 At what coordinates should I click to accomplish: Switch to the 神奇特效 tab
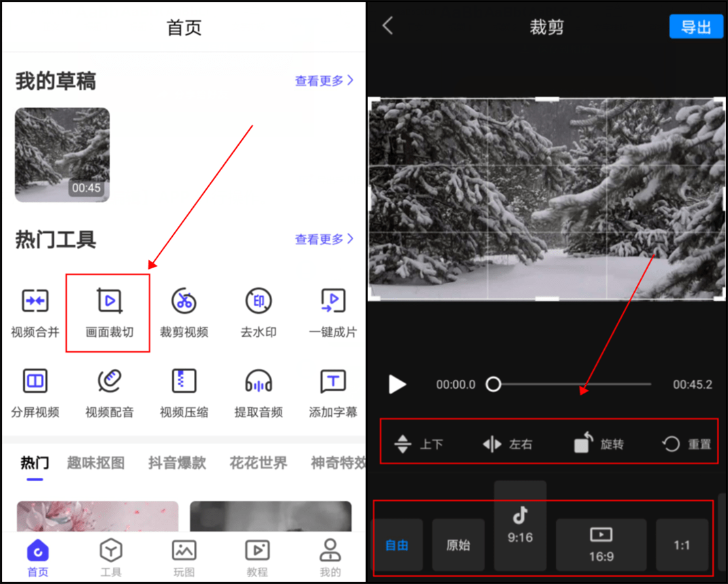coord(338,463)
